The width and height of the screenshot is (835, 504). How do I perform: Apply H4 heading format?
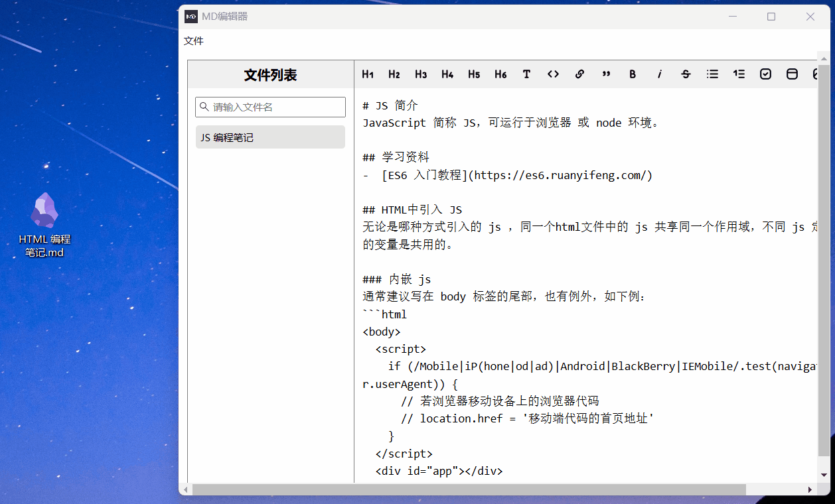point(447,74)
